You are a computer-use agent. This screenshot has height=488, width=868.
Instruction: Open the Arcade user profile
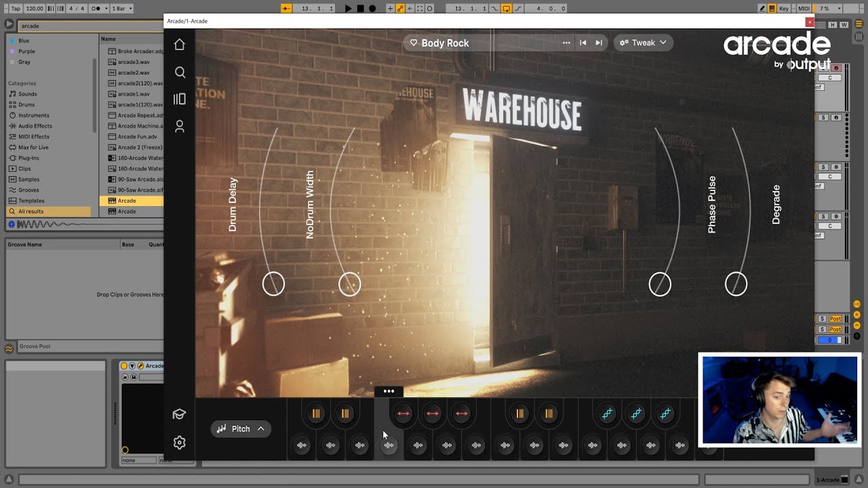coord(179,126)
